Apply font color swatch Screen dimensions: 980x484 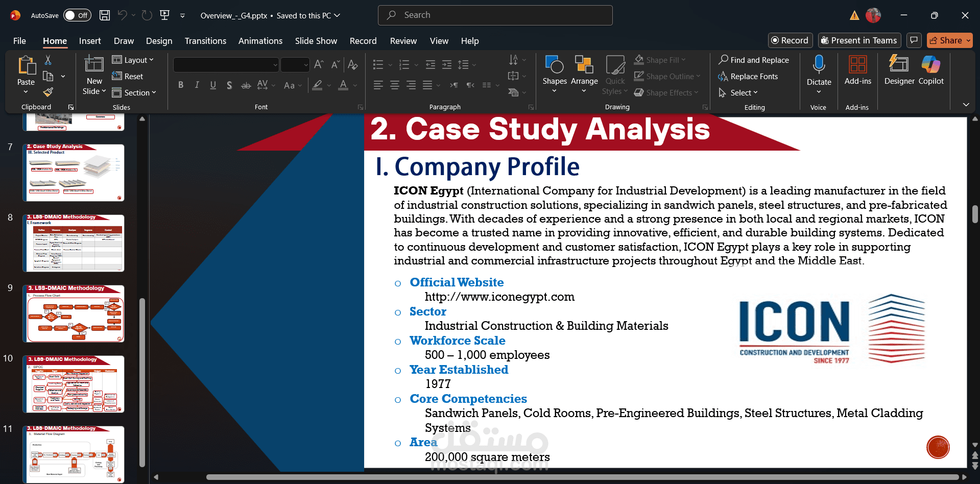pyautogui.click(x=344, y=85)
